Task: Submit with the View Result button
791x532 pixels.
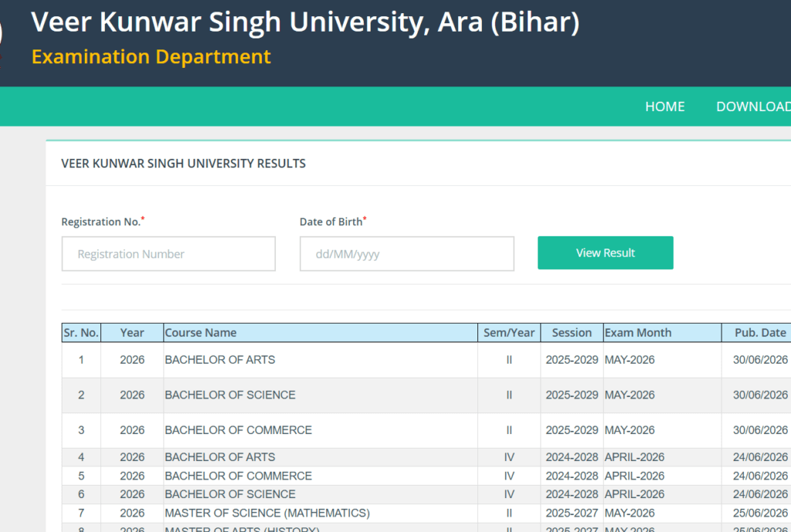Action: click(x=606, y=252)
